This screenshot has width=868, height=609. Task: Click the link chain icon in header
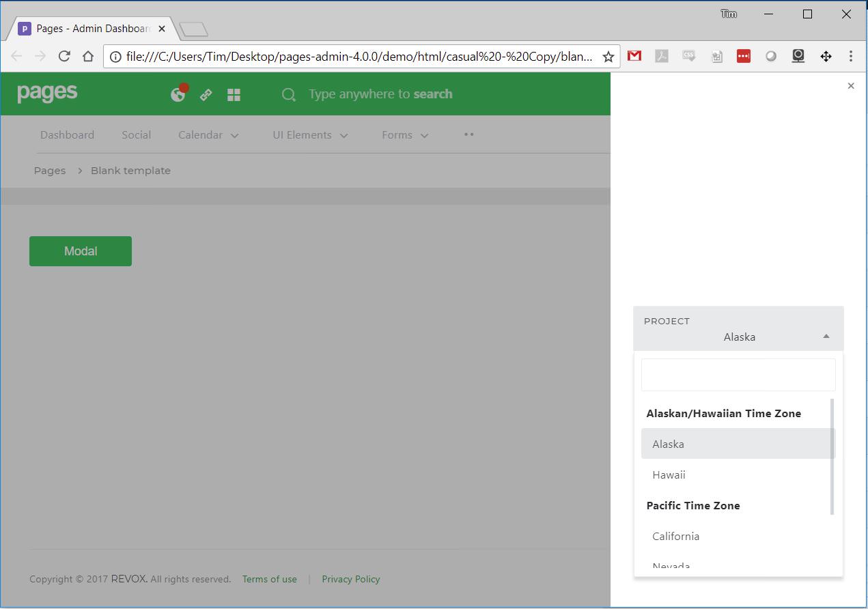(x=206, y=95)
